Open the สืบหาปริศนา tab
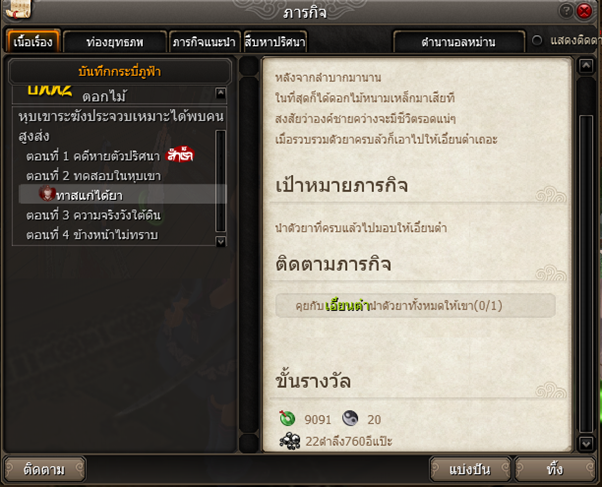602x487 pixels. (275, 41)
